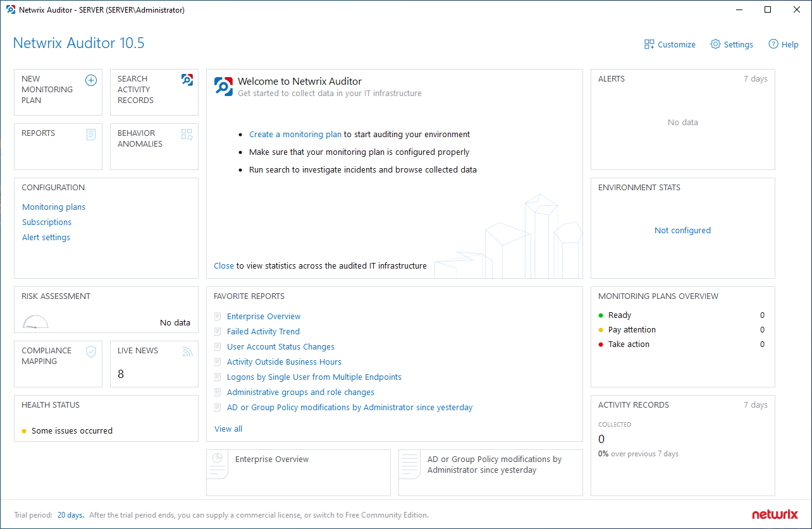This screenshot has width=812, height=529.
Task: Follow the Monitoring plans configuration link
Action: tap(54, 207)
